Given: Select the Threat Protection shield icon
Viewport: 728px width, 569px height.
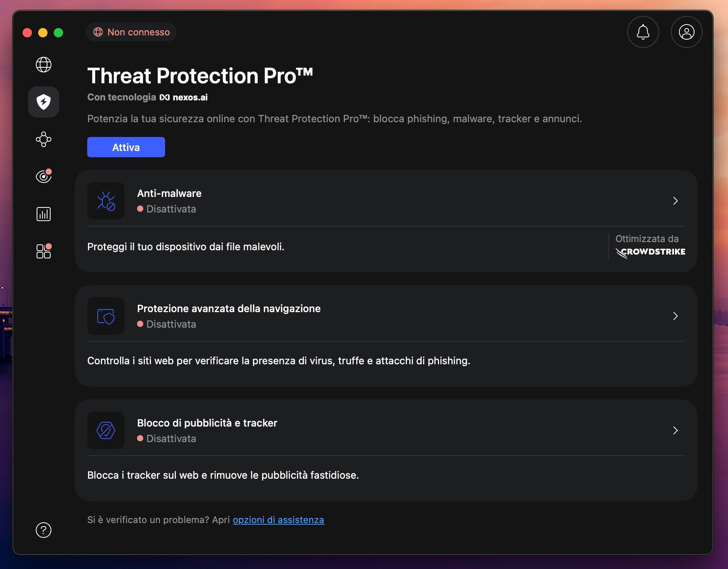Looking at the screenshot, I should [x=44, y=102].
